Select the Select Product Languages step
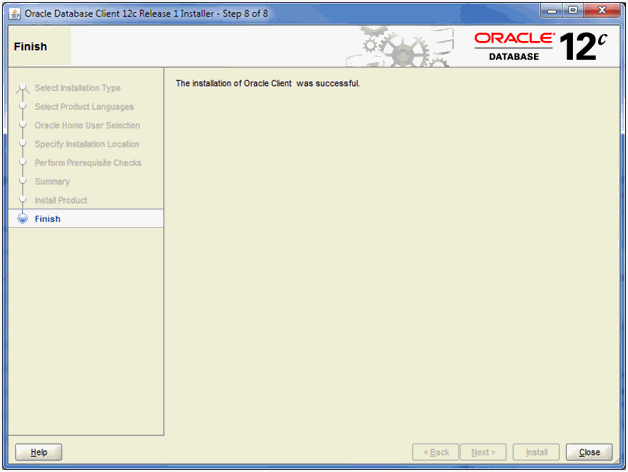628x472 pixels. (84, 107)
